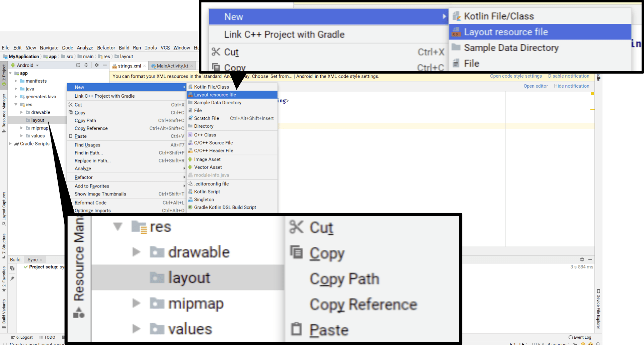The image size is (644, 345).
Task: Click the C++ Class icon
Action: pyautogui.click(x=190, y=135)
